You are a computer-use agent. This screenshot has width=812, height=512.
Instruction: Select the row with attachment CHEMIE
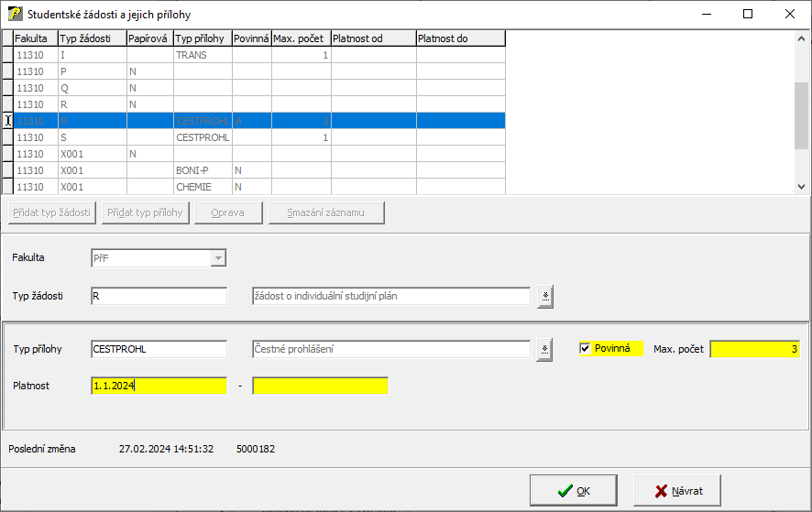[x=202, y=187]
